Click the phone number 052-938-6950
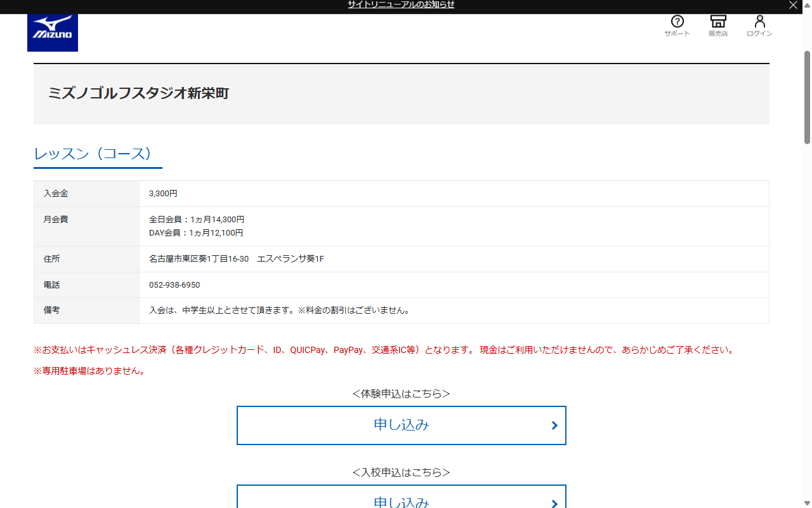This screenshot has width=812, height=508. [x=174, y=285]
